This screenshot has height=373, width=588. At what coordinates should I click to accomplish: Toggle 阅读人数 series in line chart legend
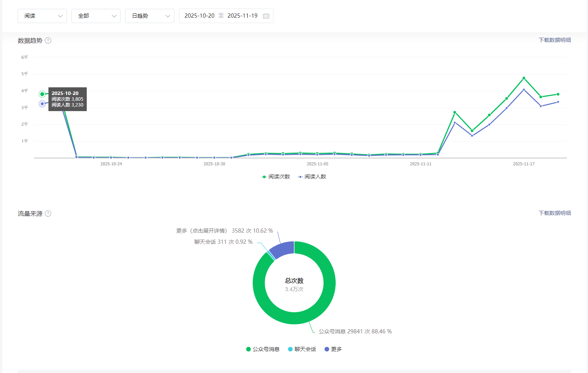[x=312, y=177]
